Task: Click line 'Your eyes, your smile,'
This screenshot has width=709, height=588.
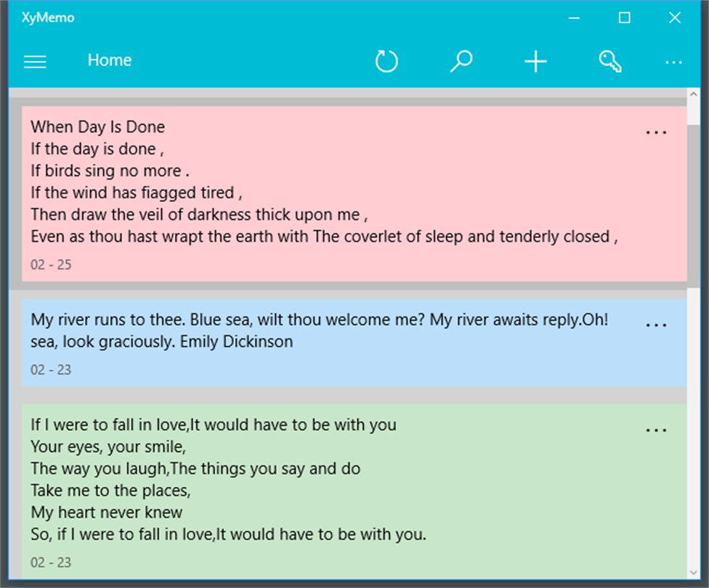Action: point(108,446)
